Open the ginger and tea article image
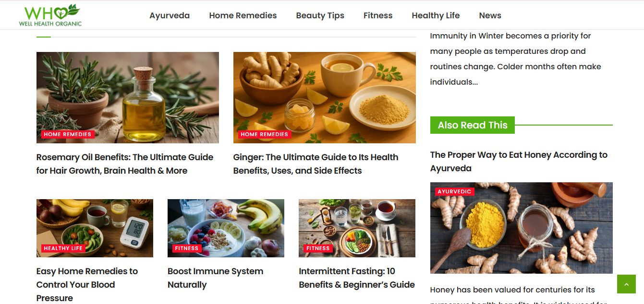The width and height of the screenshot is (644, 304). [x=325, y=98]
